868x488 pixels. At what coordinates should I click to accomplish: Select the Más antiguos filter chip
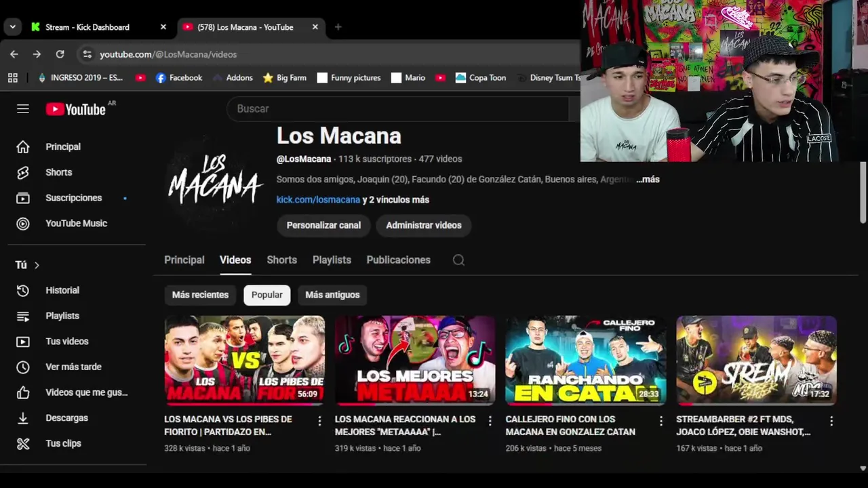point(332,295)
